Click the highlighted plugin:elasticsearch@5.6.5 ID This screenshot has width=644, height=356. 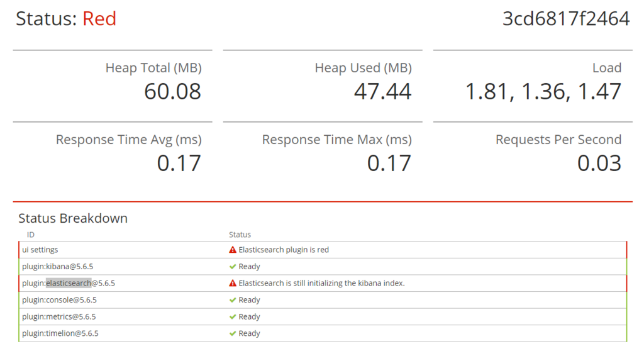click(x=69, y=283)
